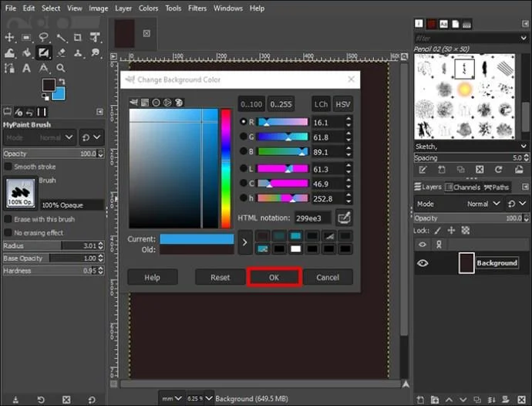Select the Clone stamp tool
The width and height of the screenshot is (532, 406).
78,53
